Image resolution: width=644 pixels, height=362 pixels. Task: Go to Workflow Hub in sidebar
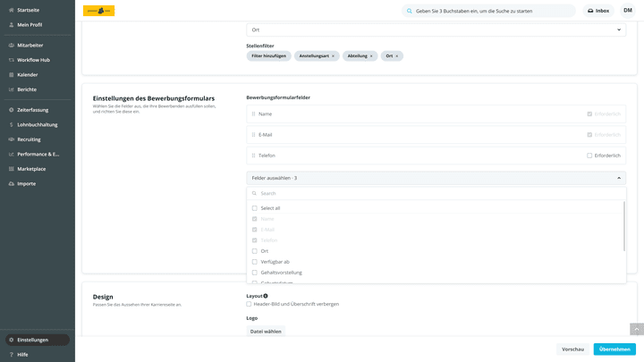click(x=33, y=60)
